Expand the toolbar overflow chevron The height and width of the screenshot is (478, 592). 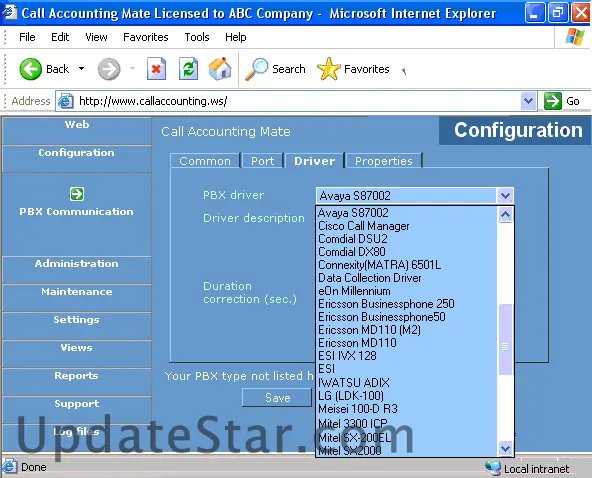click(404, 71)
